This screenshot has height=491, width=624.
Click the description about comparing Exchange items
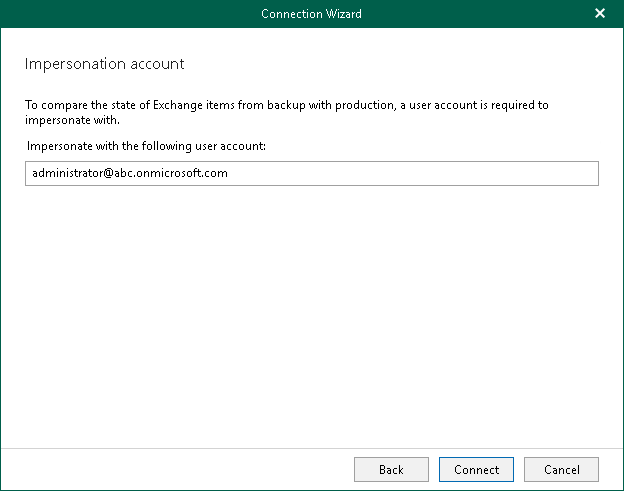click(286, 104)
